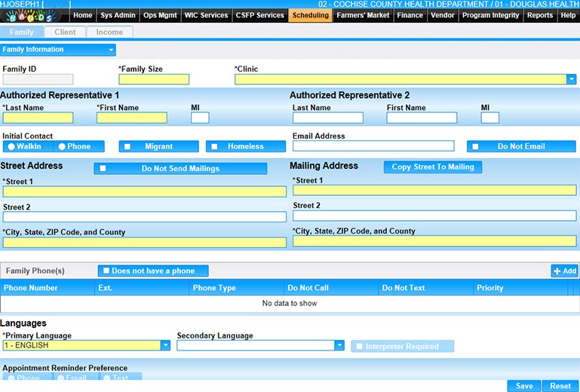Screen dimensions: 580x392
Task: Click the Family Size input field
Action: 154,79
